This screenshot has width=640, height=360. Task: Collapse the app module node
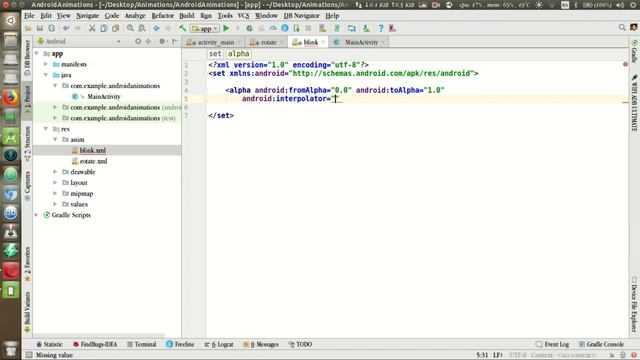click(37, 53)
